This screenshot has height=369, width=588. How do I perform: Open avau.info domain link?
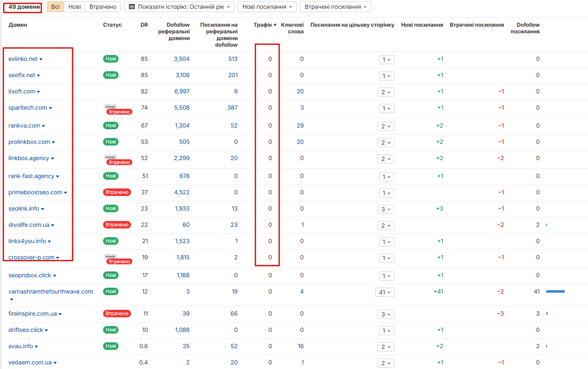pyautogui.click(x=20, y=346)
